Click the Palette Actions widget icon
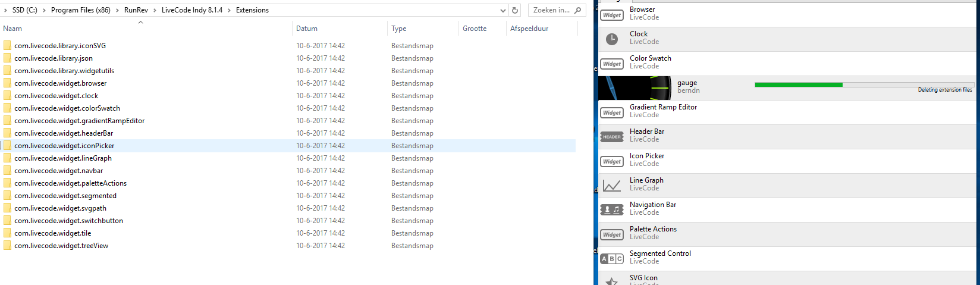The width and height of the screenshot is (980, 285). 612,234
